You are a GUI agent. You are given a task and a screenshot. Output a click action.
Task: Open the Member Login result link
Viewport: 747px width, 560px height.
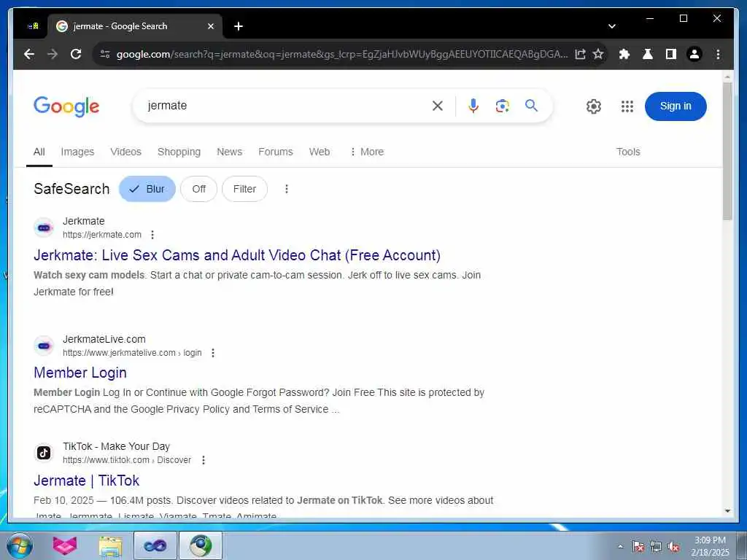tap(80, 373)
